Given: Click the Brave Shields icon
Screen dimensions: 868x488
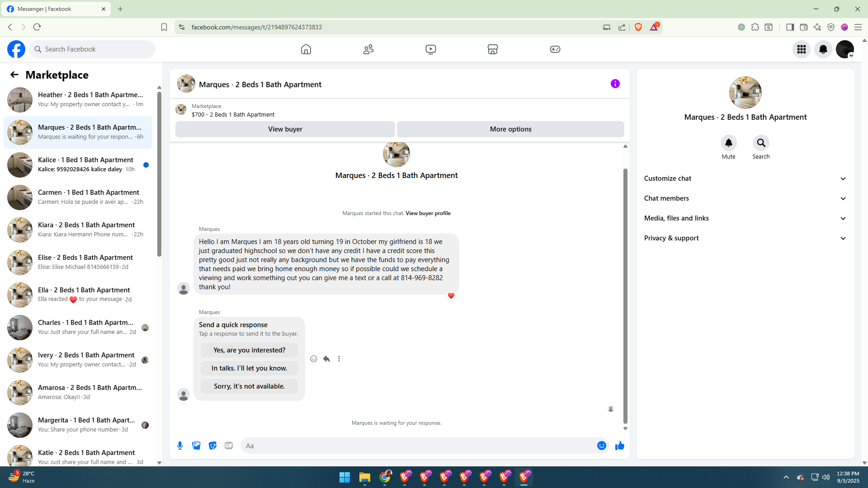Looking at the screenshot, I should point(638,27).
